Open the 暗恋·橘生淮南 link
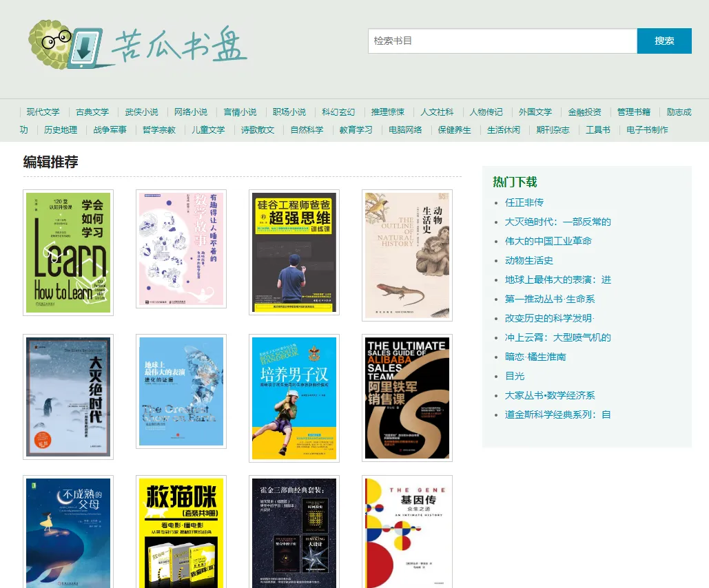Image resolution: width=709 pixels, height=588 pixels. (x=535, y=357)
